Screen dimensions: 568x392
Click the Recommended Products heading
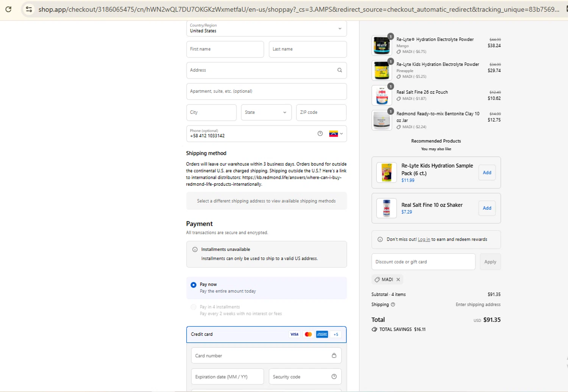pyautogui.click(x=436, y=141)
